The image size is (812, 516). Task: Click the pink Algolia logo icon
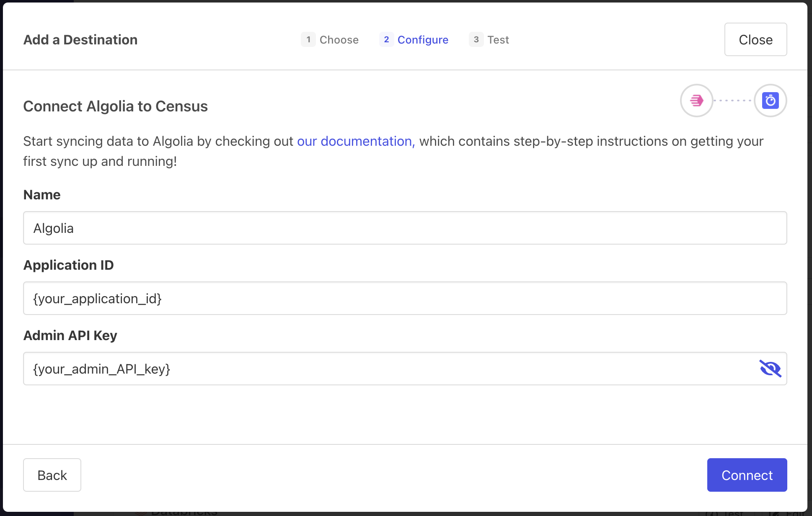click(x=696, y=101)
